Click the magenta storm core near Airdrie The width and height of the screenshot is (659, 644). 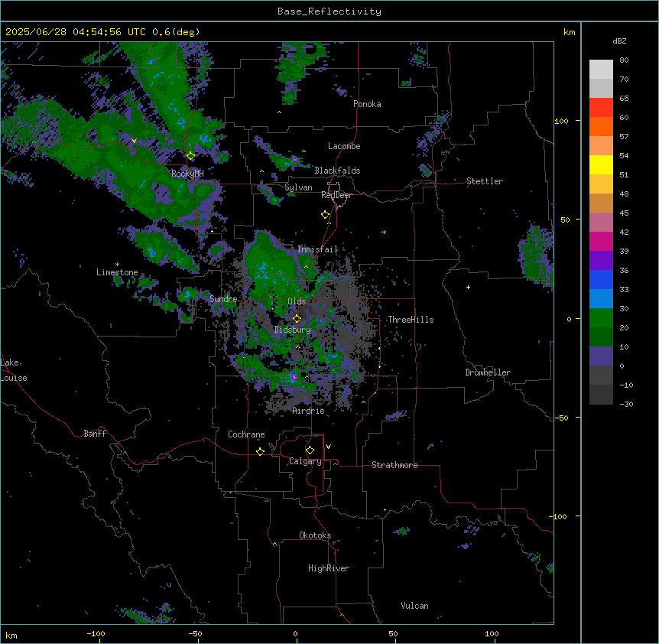click(x=294, y=376)
